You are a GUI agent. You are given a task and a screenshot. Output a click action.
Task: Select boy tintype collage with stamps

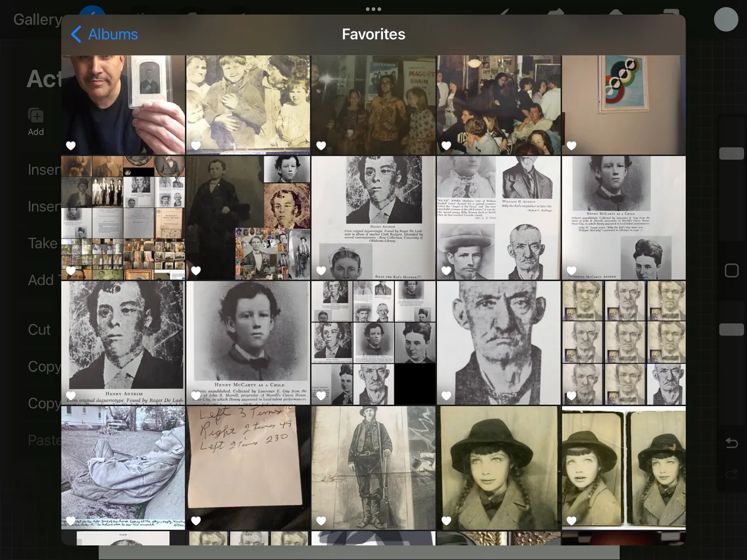[x=248, y=218]
